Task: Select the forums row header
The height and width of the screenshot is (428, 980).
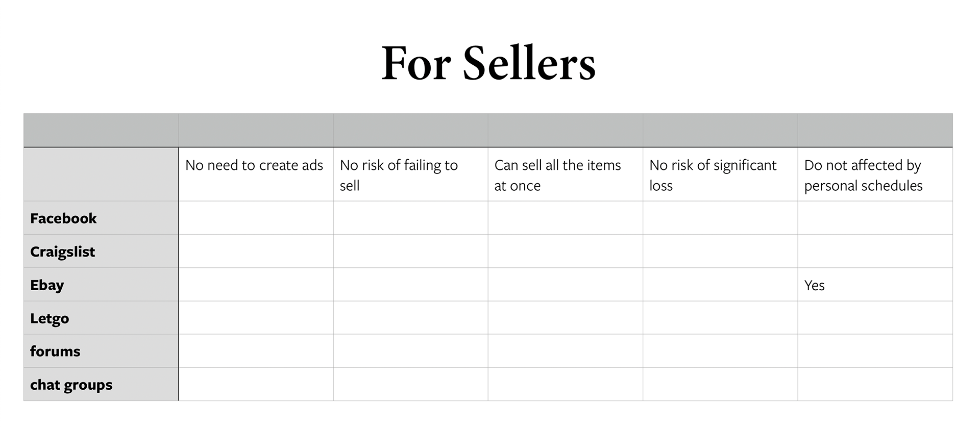Action: click(x=101, y=351)
